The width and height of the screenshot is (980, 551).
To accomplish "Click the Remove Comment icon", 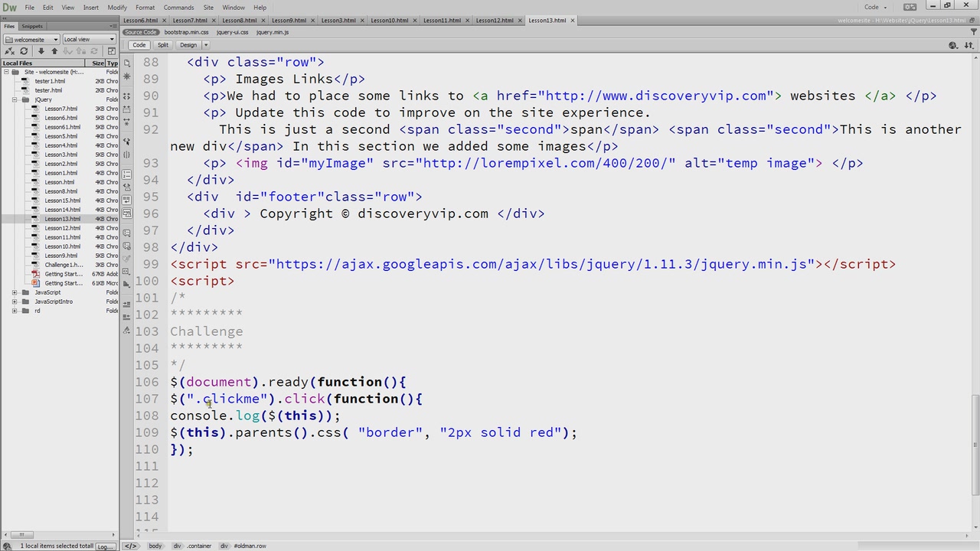I will 127,246.
